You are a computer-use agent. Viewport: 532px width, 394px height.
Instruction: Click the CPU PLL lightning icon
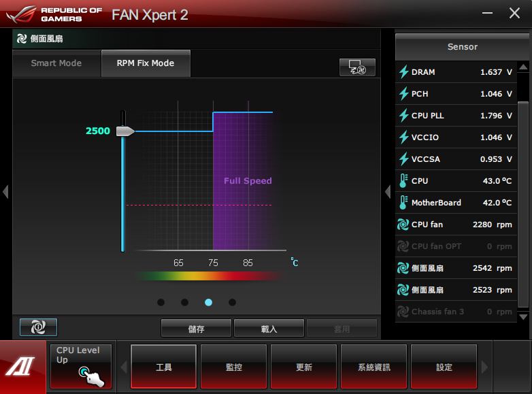click(x=403, y=116)
